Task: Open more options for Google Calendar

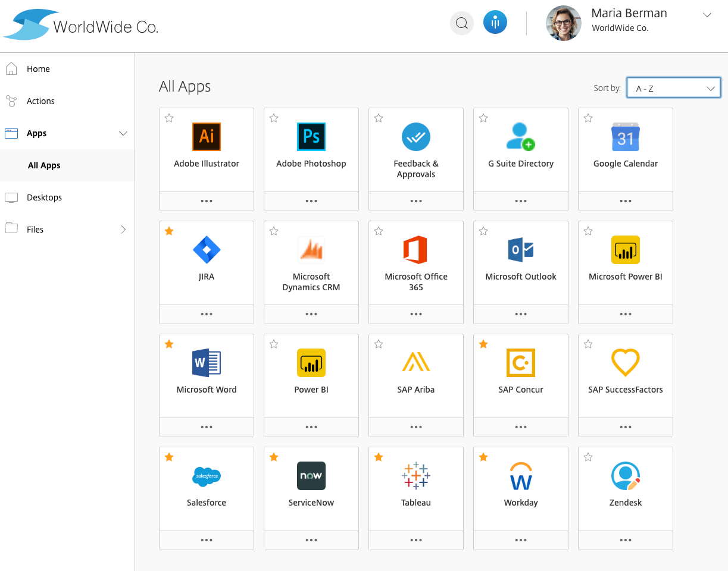Action: tap(626, 201)
